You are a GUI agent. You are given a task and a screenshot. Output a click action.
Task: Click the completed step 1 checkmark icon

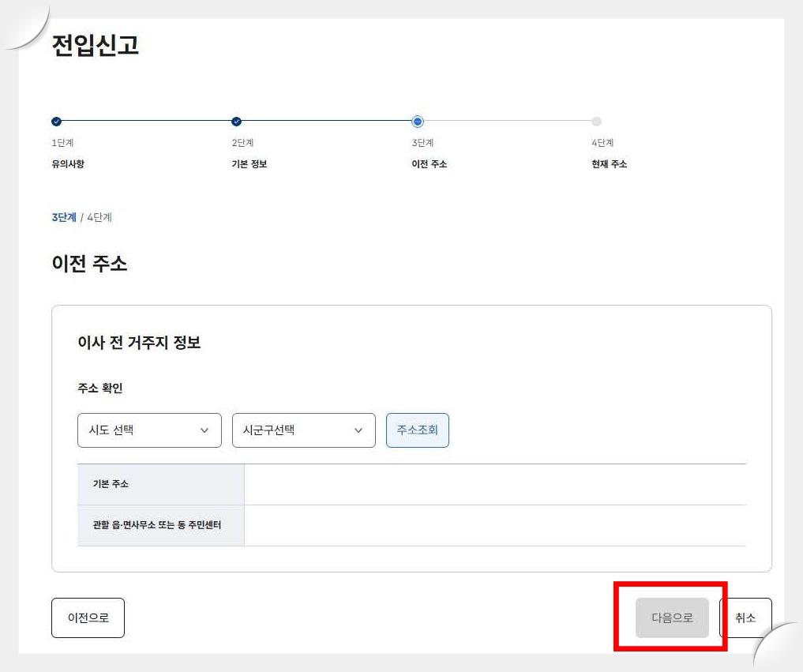(55, 122)
